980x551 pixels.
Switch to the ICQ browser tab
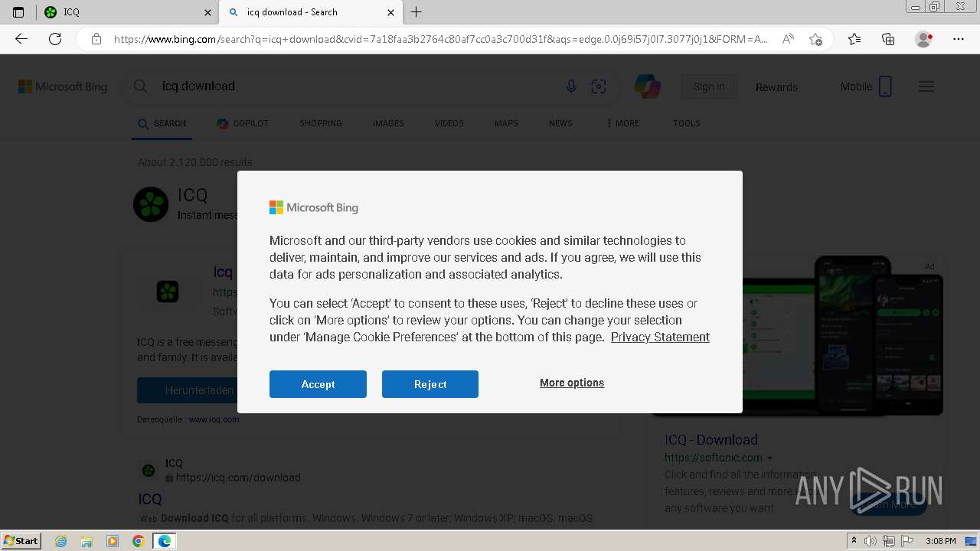pos(128,12)
